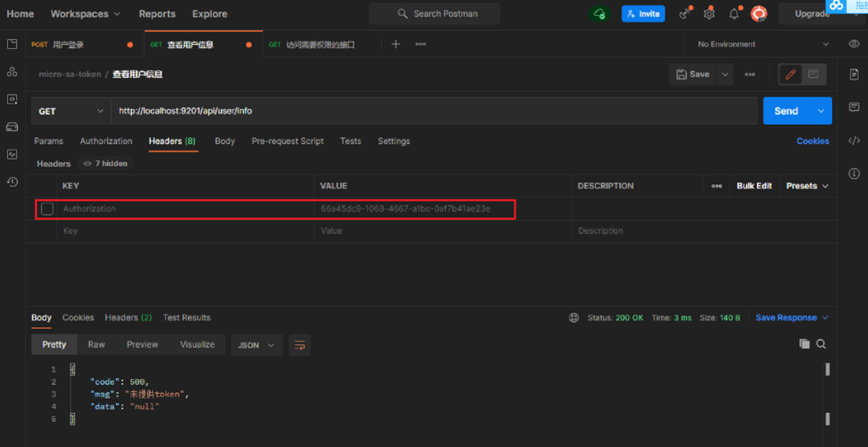The height and width of the screenshot is (447, 868).
Task: Toggle word wrap in response body
Action: (x=300, y=345)
